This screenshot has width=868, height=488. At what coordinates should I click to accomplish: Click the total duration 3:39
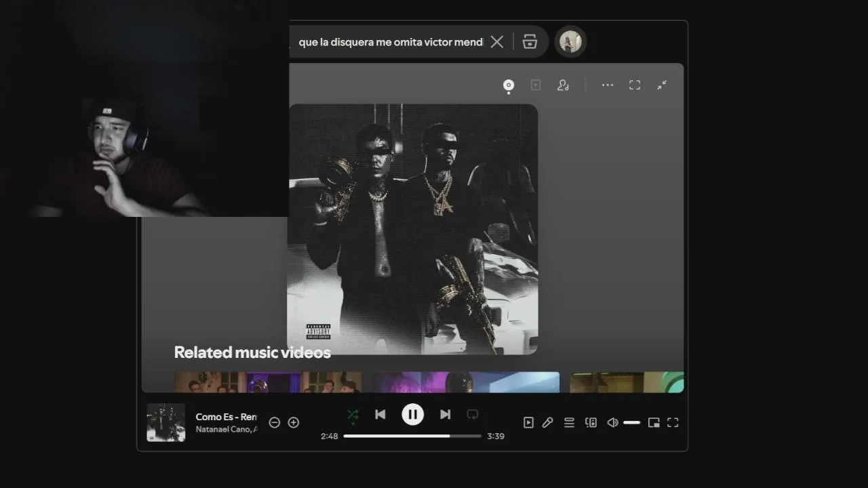496,436
